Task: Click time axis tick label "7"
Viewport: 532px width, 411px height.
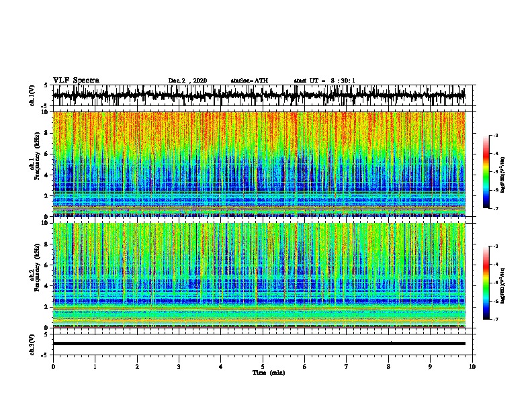Action: point(347,367)
